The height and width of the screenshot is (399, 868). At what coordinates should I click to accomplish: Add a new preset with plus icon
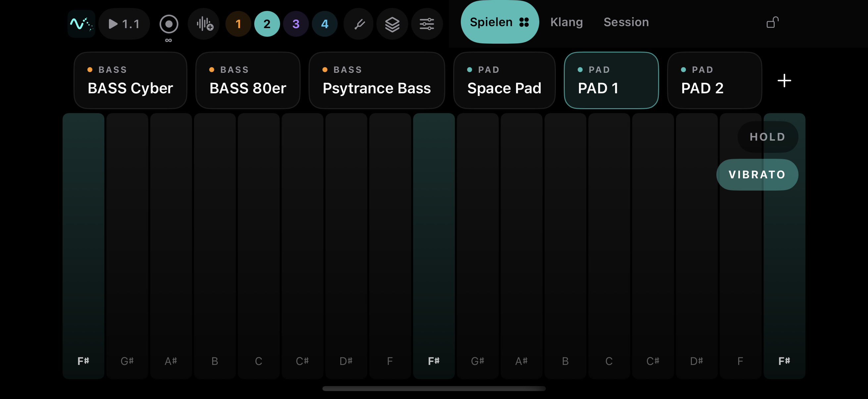click(x=784, y=81)
